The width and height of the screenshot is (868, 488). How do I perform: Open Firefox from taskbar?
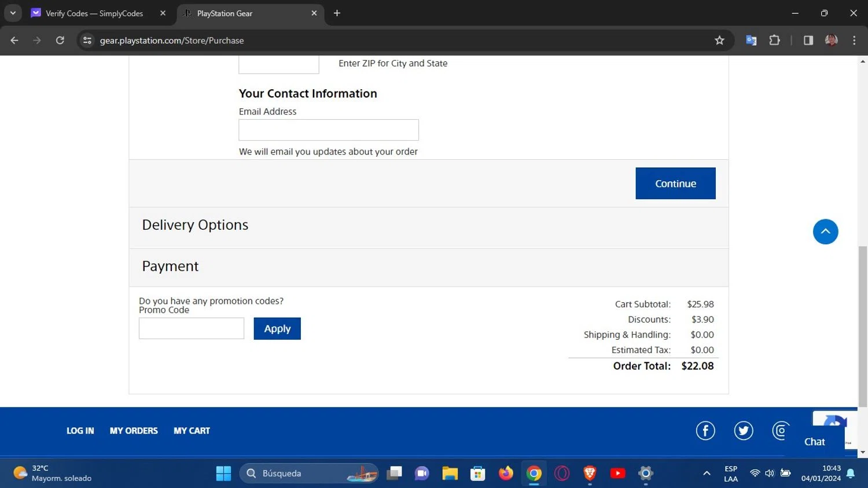(x=506, y=474)
